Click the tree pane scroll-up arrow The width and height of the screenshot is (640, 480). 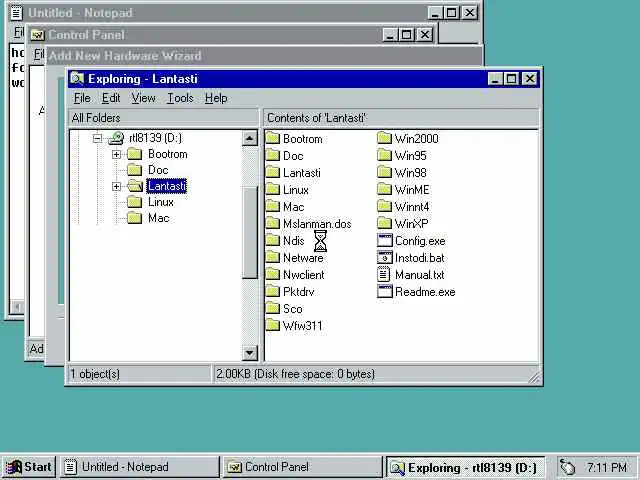click(x=249, y=138)
